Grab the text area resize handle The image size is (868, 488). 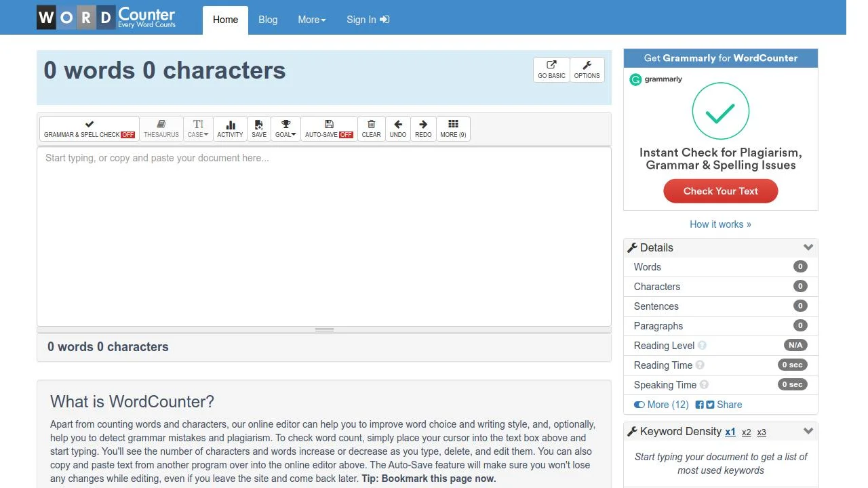(324, 330)
